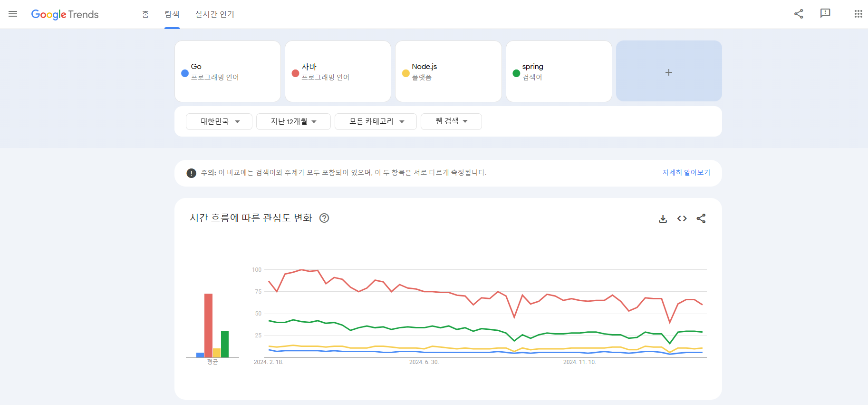The image size is (868, 405).
Task: Click the 50 y-axis value
Action: tap(258, 314)
